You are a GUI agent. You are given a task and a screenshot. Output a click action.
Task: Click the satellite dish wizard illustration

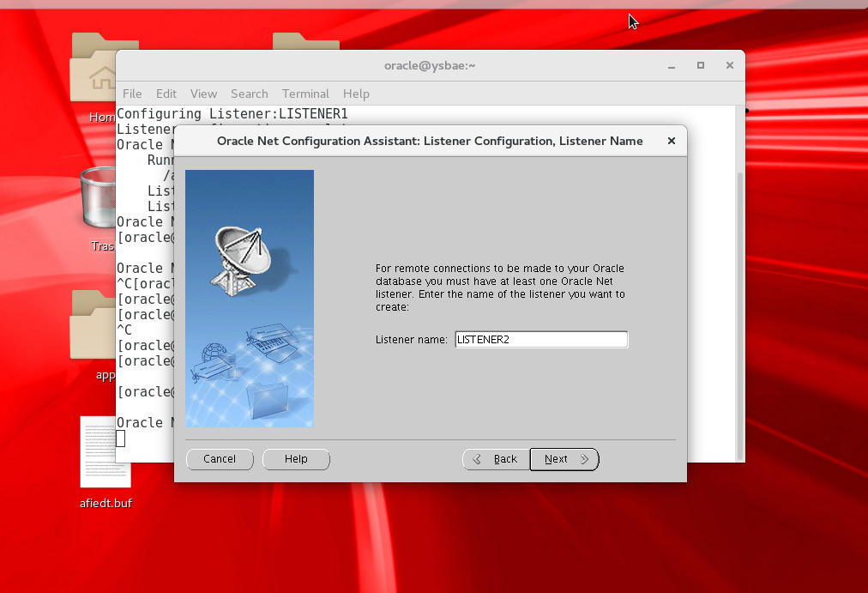[250, 299]
